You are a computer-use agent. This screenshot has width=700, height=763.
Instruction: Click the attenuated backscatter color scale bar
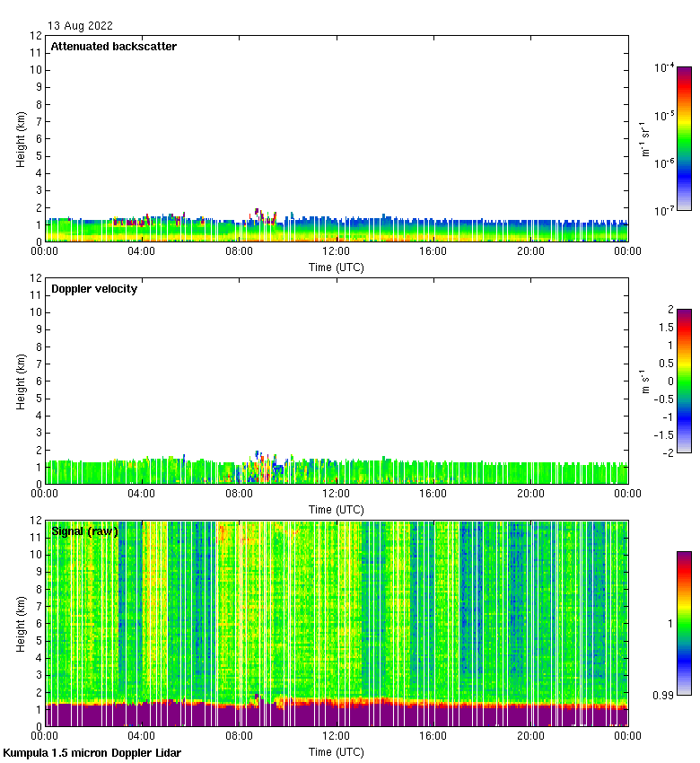pyautogui.click(x=684, y=138)
